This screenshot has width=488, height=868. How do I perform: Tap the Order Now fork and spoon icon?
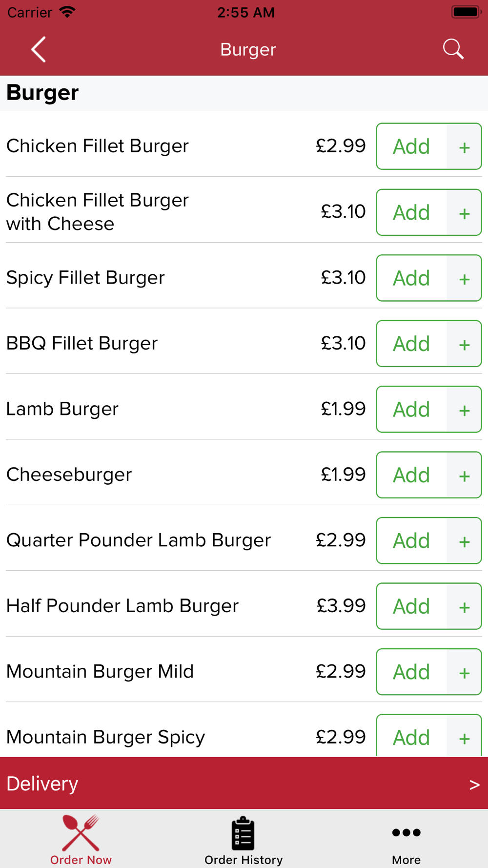pos(81,833)
